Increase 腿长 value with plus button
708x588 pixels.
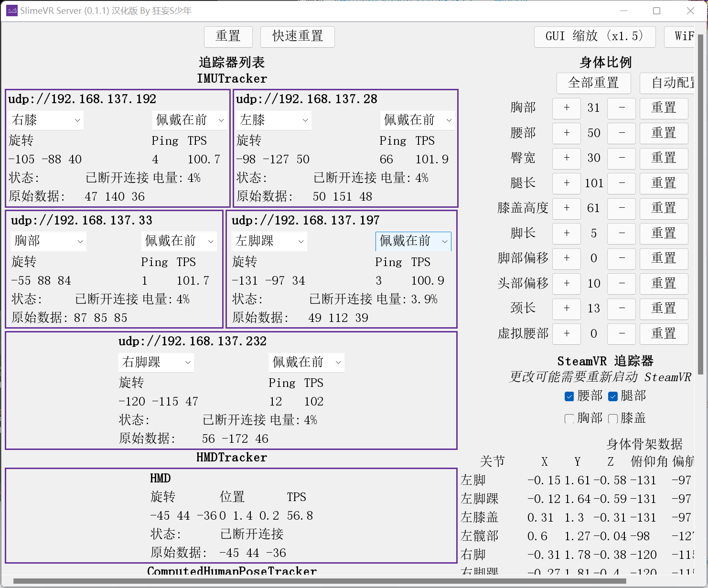point(567,183)
